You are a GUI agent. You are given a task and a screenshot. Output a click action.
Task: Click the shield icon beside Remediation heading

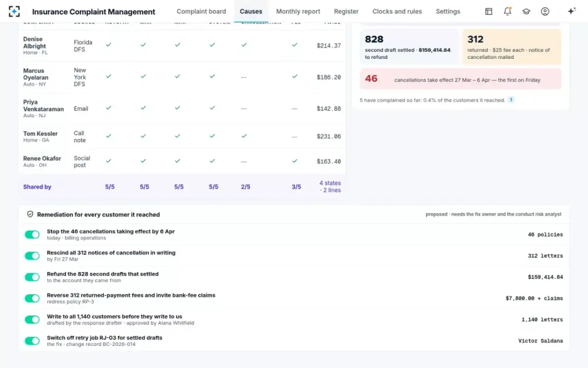click(x=30, y=214)
